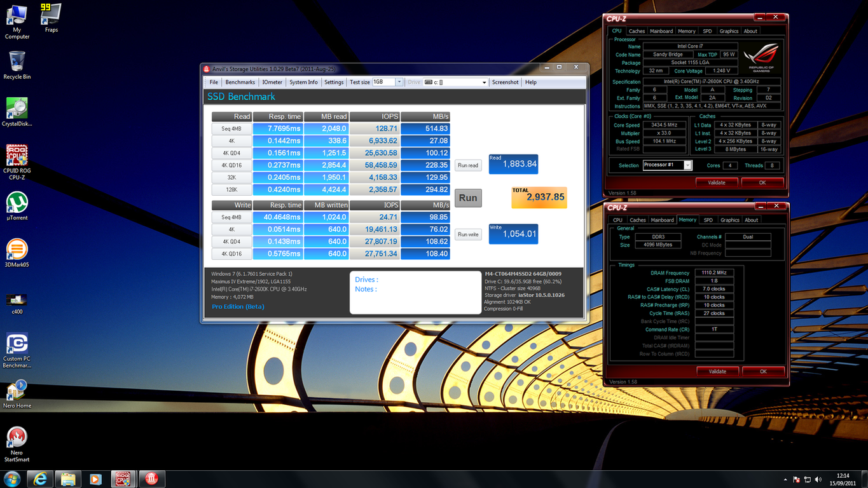Click the Core Speed 3434.5 MHz value
Image resolution: width=868 pixels, height=488 pixels.
[x=664, y=125]
